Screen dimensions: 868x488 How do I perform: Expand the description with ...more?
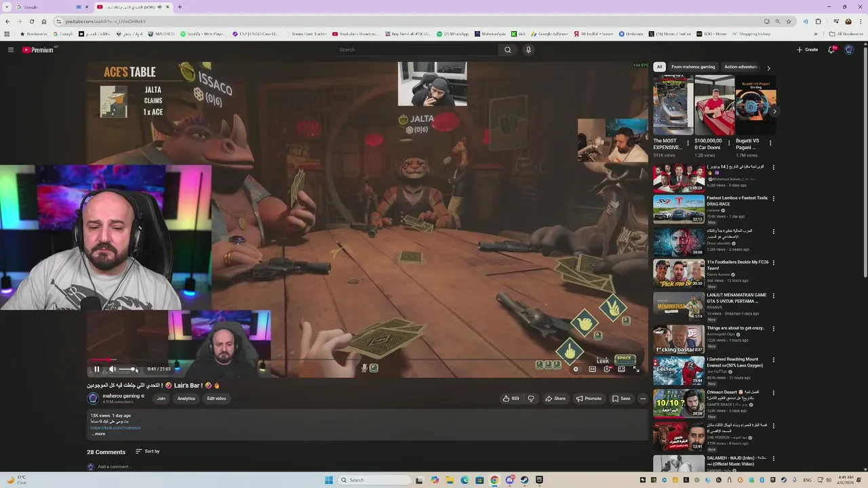pyautogui.click(x=98, y=434)
